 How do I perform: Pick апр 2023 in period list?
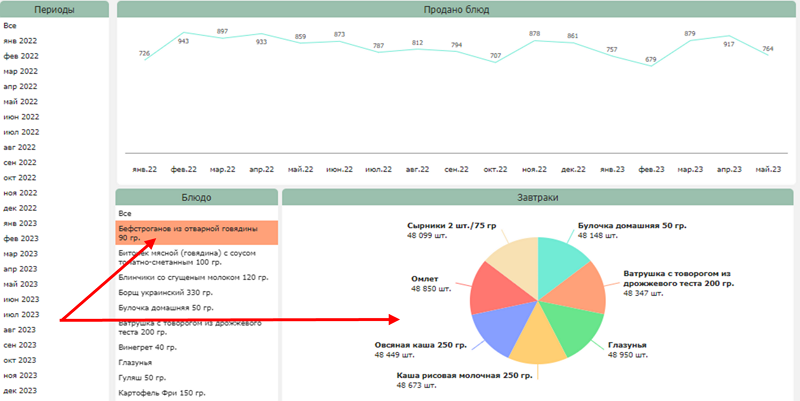[20, 269]
